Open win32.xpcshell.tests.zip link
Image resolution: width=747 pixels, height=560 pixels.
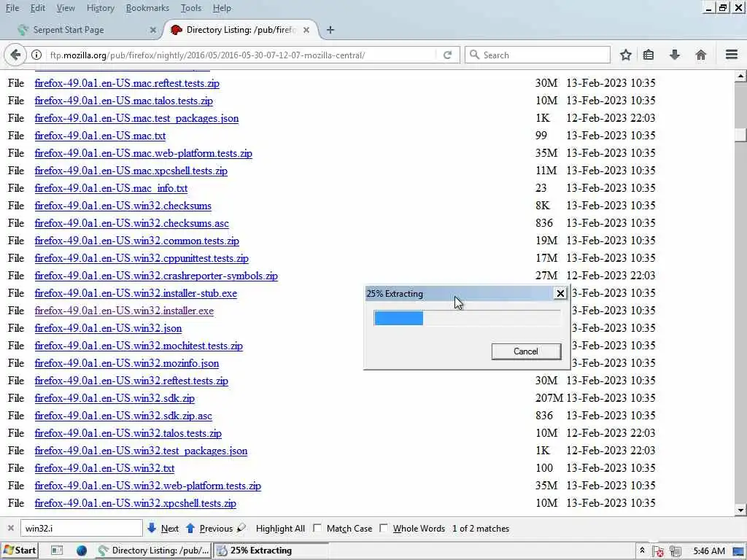click(135, 503)
